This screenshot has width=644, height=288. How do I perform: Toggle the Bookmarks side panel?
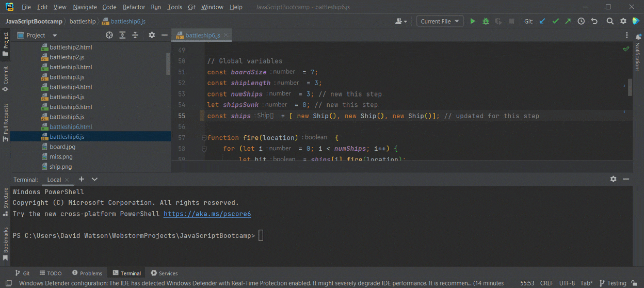click(x=6, y=243)
